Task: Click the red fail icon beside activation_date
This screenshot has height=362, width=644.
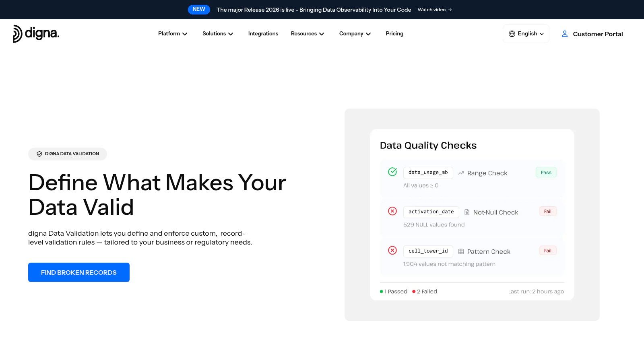Action: [x=392, y=211]
